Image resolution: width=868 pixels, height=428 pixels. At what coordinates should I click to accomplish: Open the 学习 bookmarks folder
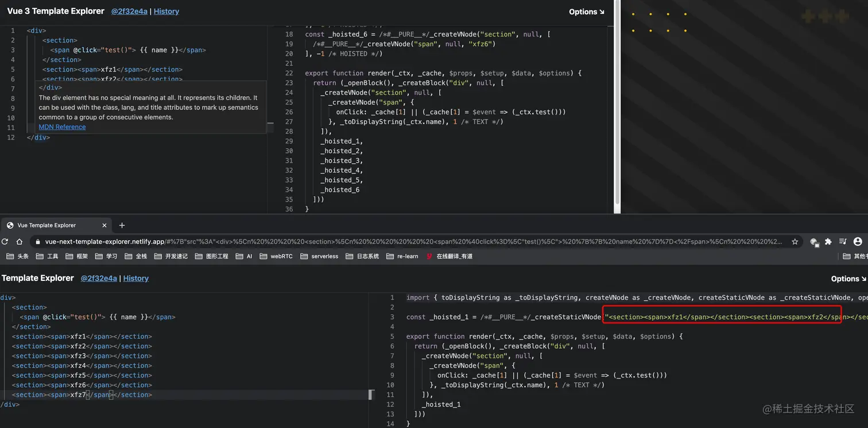click(106, 256)
